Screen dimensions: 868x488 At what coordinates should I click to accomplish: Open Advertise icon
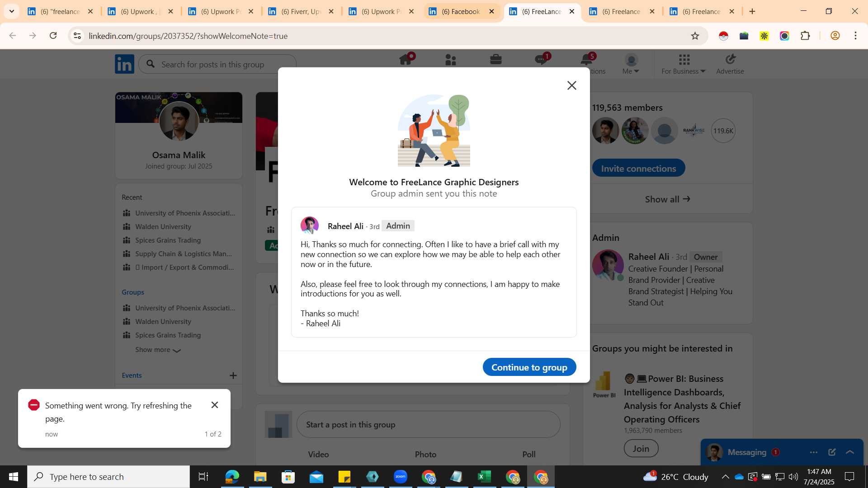pyautogui.click(x=730, y=64)
